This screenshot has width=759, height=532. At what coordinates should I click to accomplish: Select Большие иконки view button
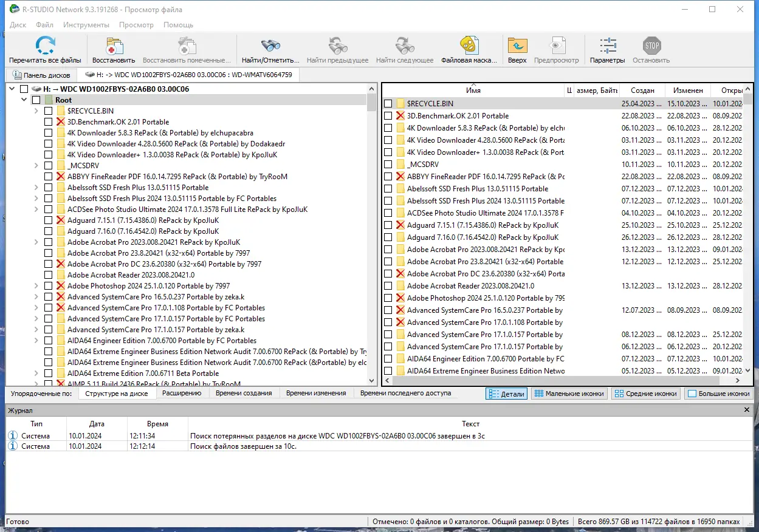tap(718, 394)
